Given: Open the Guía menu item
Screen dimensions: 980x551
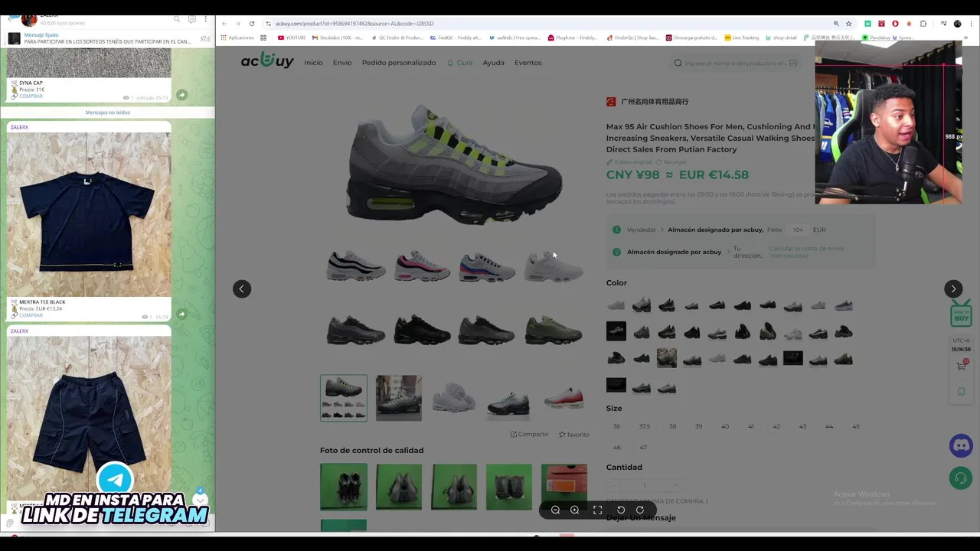Looking at the screenshot, I should 460,63.
